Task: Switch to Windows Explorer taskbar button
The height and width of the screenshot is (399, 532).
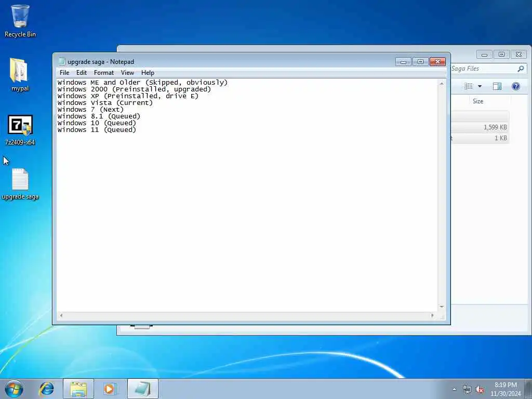Action: (78, 389)
